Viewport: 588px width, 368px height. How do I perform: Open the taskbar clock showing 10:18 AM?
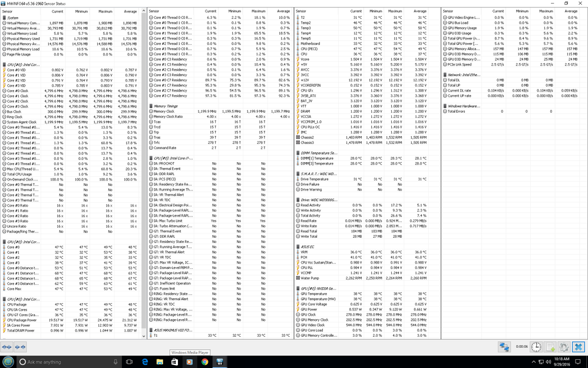tap(563, 362)
